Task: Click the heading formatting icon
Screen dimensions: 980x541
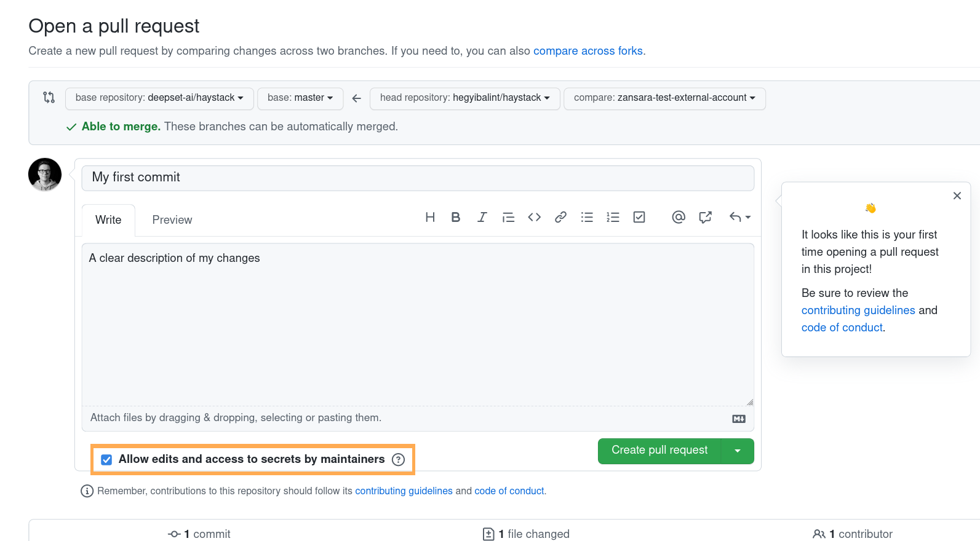Action: click(x=430, y=217)
